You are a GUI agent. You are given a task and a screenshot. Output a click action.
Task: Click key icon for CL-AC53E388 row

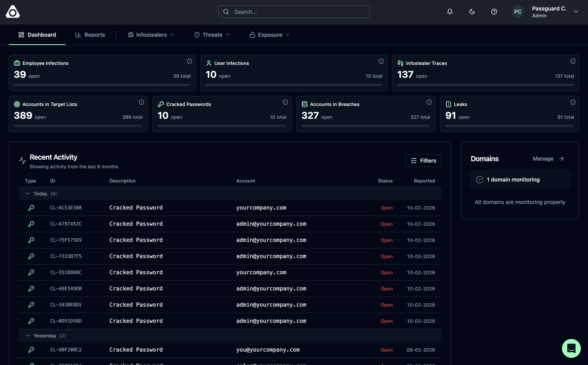pyautogui.click(x=31, y=208)
